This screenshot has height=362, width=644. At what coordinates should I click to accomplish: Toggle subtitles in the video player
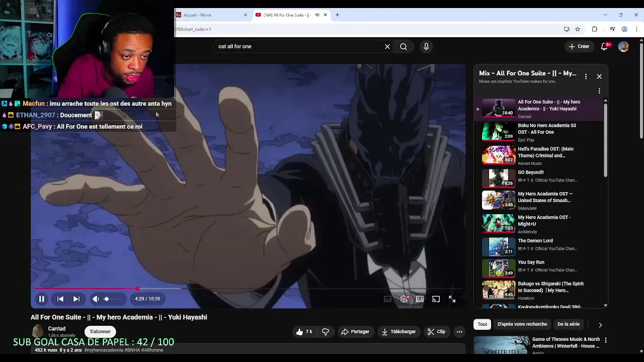pyautogui.click(x=388, y=299)
